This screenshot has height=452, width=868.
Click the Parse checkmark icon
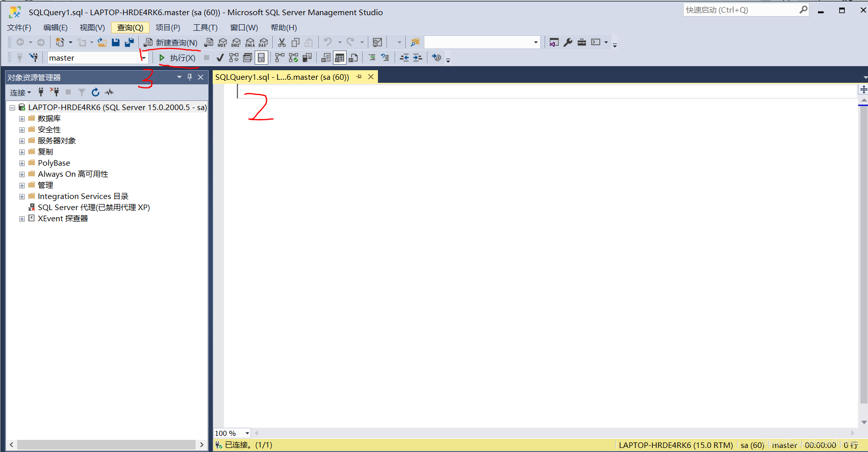pyautogui.click(x=220, y=58)
